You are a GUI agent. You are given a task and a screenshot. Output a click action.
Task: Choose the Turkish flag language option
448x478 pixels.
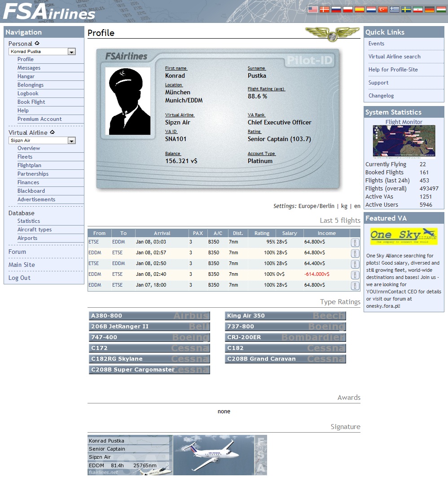[x=383, y=9]
